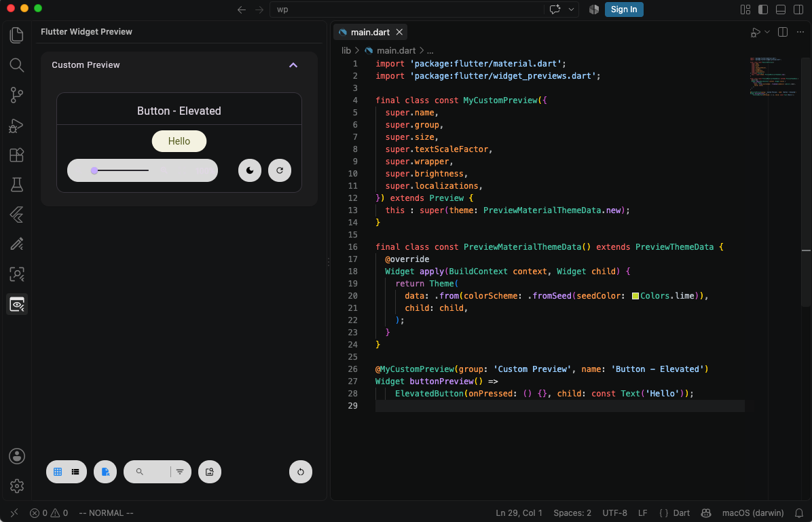
Task: Click the breadcrumb ellipsis segment
Action: tap(430, 50)
